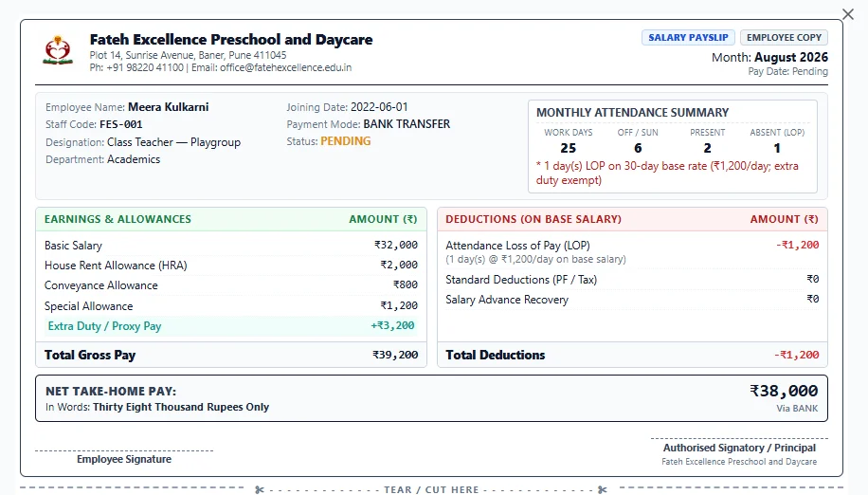Click the Present value 2

707,148
